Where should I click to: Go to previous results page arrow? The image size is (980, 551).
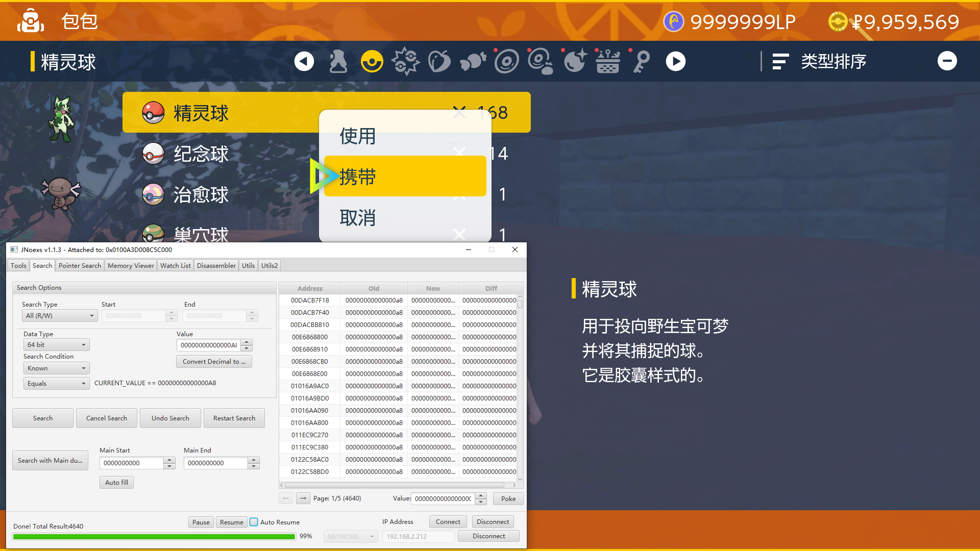click(286, 498)
